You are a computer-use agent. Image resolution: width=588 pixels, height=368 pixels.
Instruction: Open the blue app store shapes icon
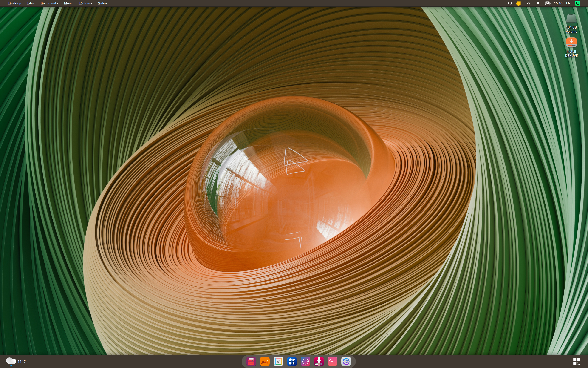(x=292, y=361)
